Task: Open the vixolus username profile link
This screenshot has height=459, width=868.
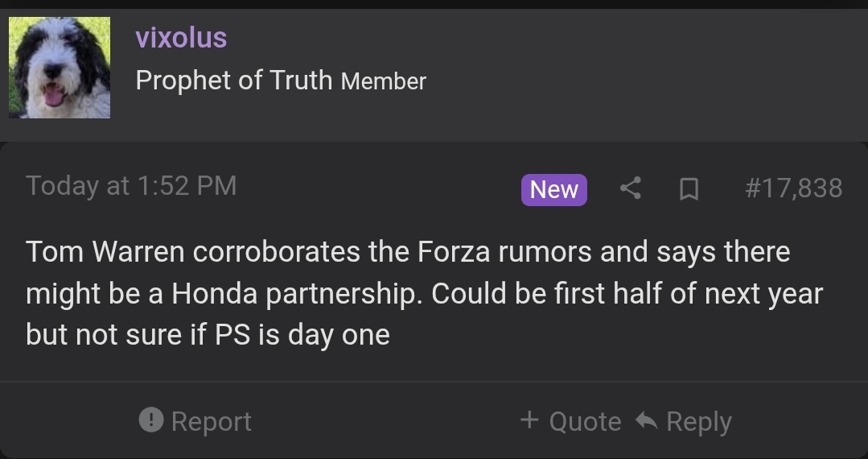Action: coord(181,38)
